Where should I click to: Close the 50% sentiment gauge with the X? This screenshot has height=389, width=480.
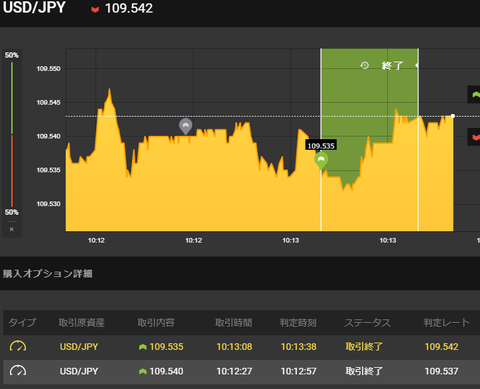pyautogui.click(x=12, y=229)
